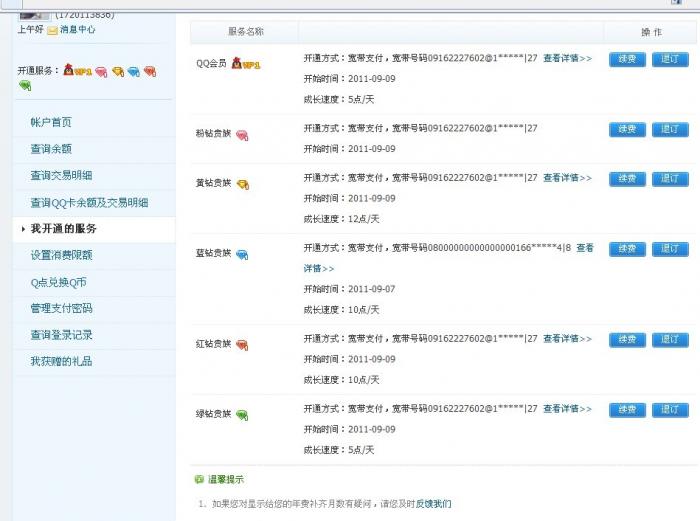Open 查看详情>> link in 红钻贵族 row

tap(567, 339)
